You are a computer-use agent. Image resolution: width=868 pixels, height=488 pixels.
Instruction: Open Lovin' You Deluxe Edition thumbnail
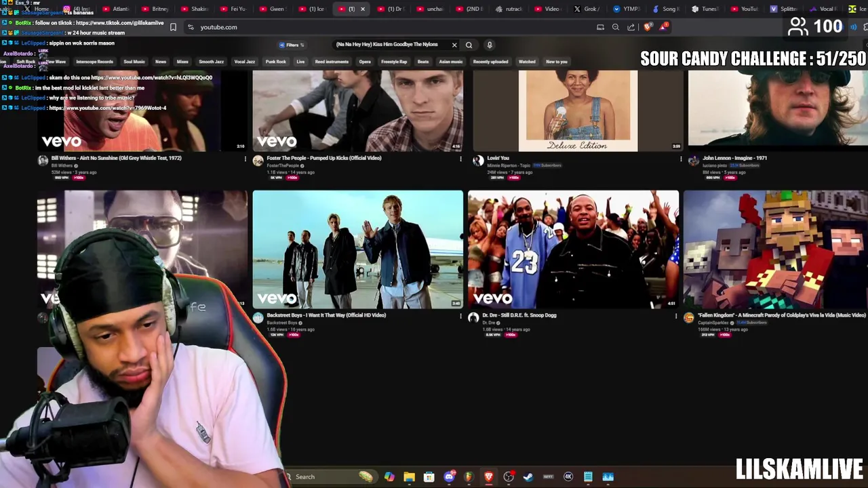click(578, 111)
